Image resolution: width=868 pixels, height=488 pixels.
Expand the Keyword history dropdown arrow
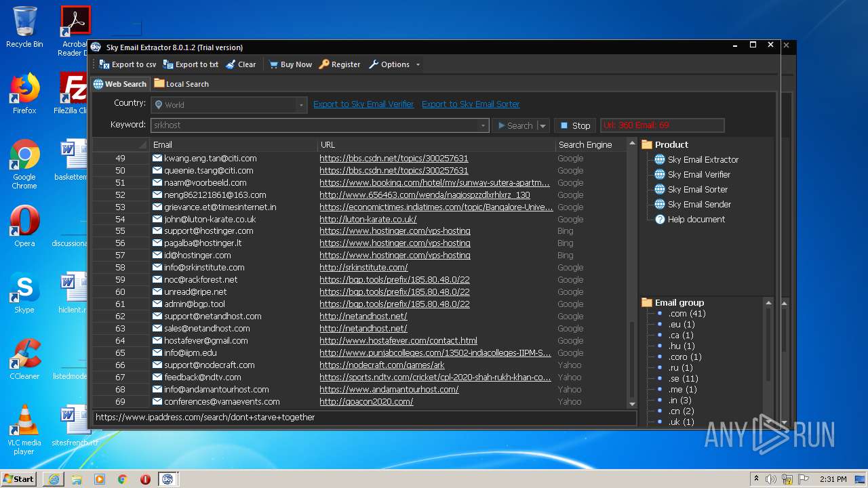[x=484, y=125]
